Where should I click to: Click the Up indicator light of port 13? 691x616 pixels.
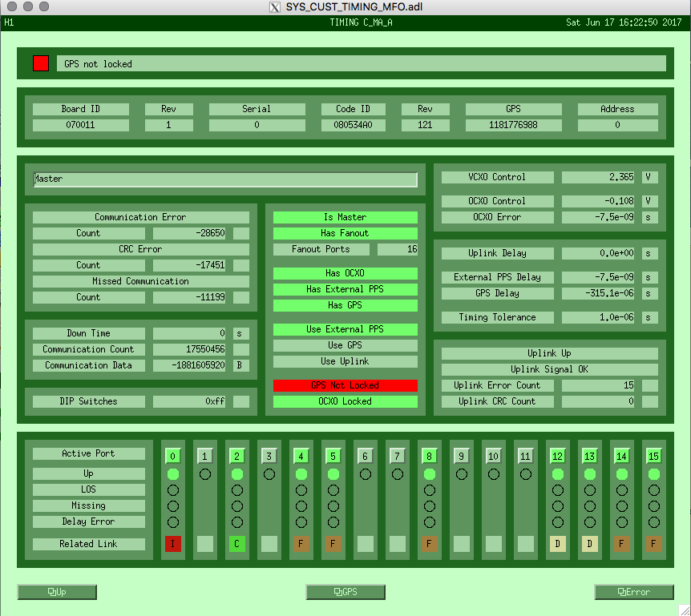coord(590,474)
